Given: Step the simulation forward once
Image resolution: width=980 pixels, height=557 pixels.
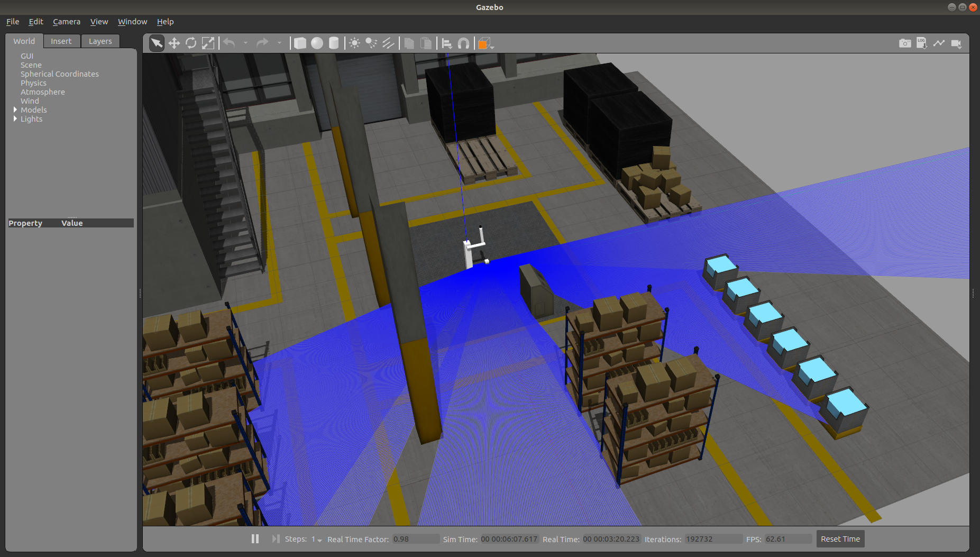Looking at the screenshot, I should coord(276,538).
